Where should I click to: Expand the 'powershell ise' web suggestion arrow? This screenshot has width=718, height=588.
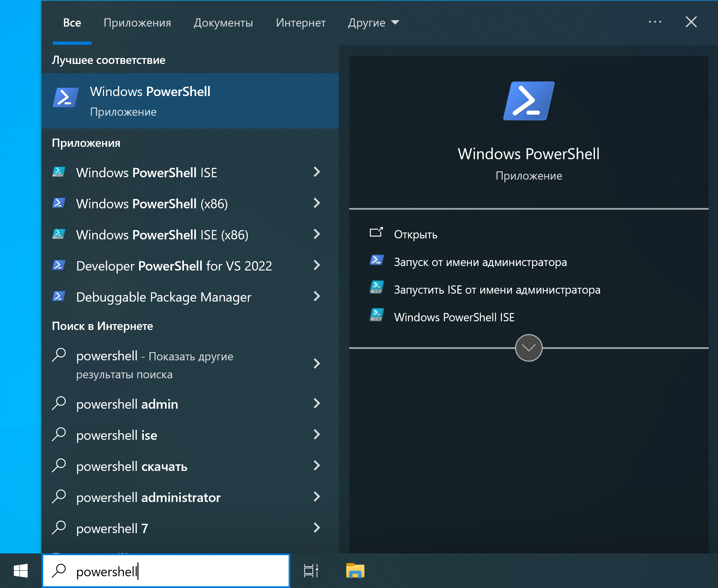(317, 434)
